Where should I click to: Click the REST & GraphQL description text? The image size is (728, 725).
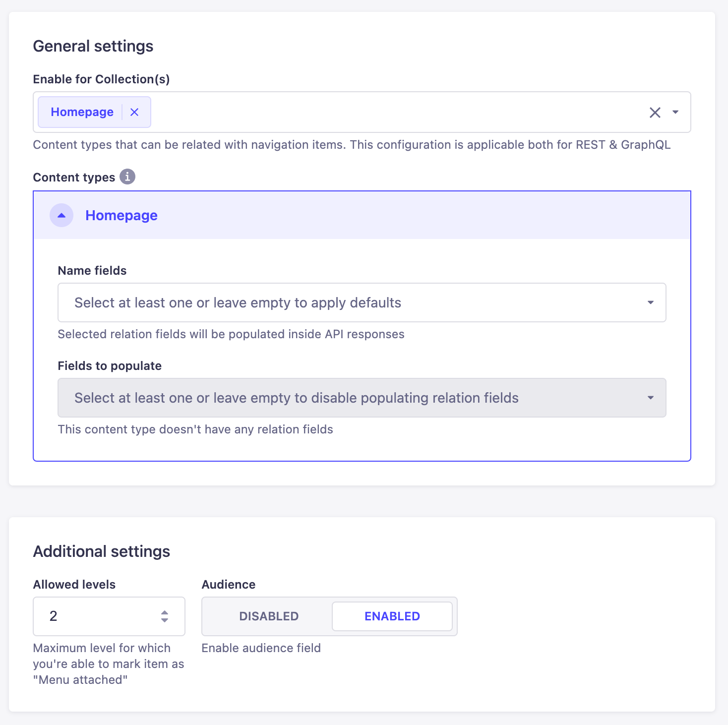coord(352,145)
